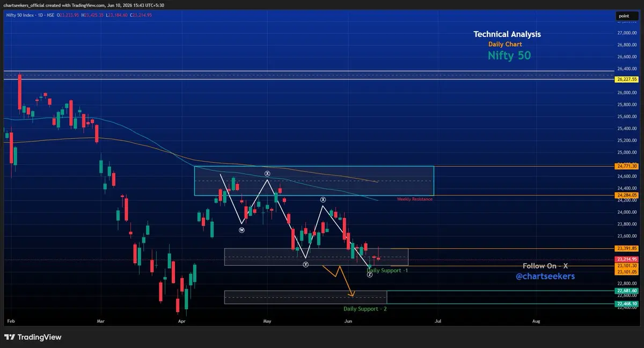Click the Jun label on the time axis

click(348, 321)
